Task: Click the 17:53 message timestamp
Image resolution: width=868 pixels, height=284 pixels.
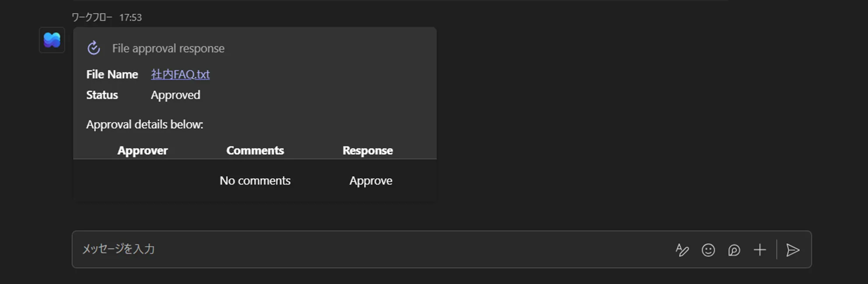Action: pos(130,17)
